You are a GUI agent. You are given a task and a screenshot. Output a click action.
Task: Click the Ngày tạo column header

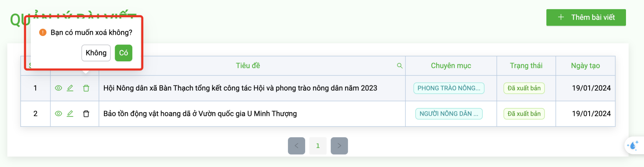coord(585,65)
